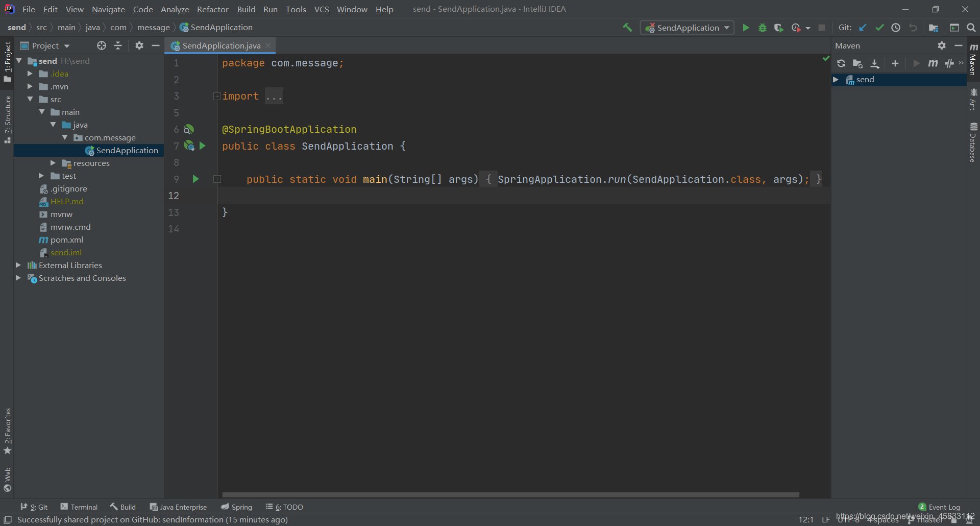
Task: Collapse the src folder
Action: click(x=30, y=99)
